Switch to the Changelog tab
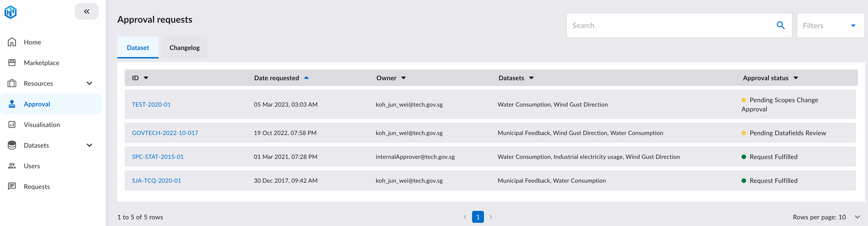This screenshot has height=226, width=868. (x=185, y=47)
